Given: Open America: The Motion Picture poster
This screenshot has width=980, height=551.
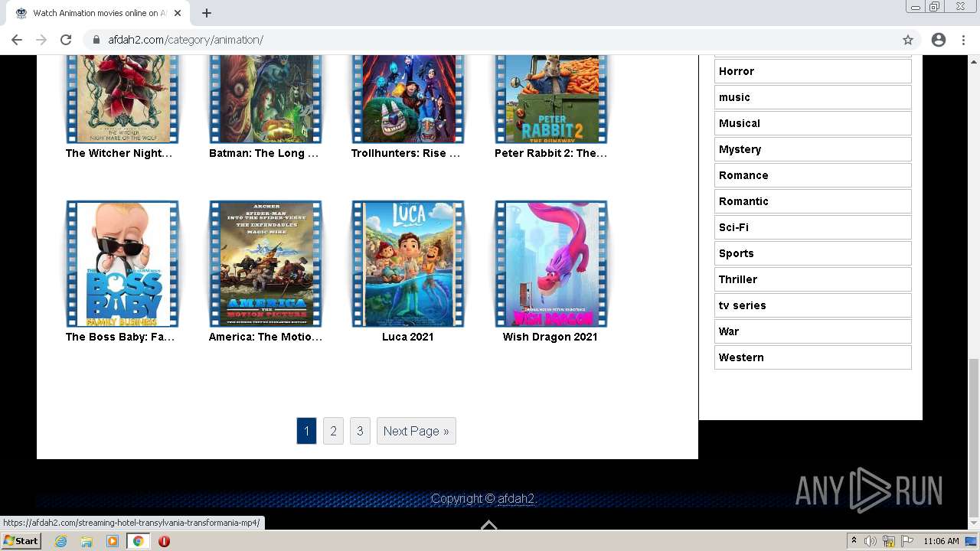Looking at the screenshot, I should pos(266,264).
